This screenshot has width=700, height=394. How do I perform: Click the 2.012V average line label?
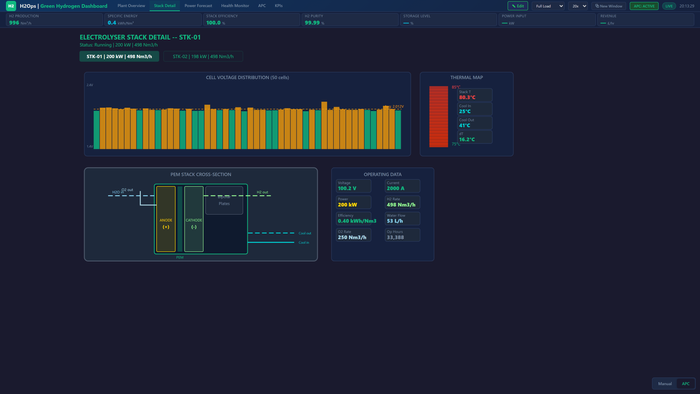(398, 107)
